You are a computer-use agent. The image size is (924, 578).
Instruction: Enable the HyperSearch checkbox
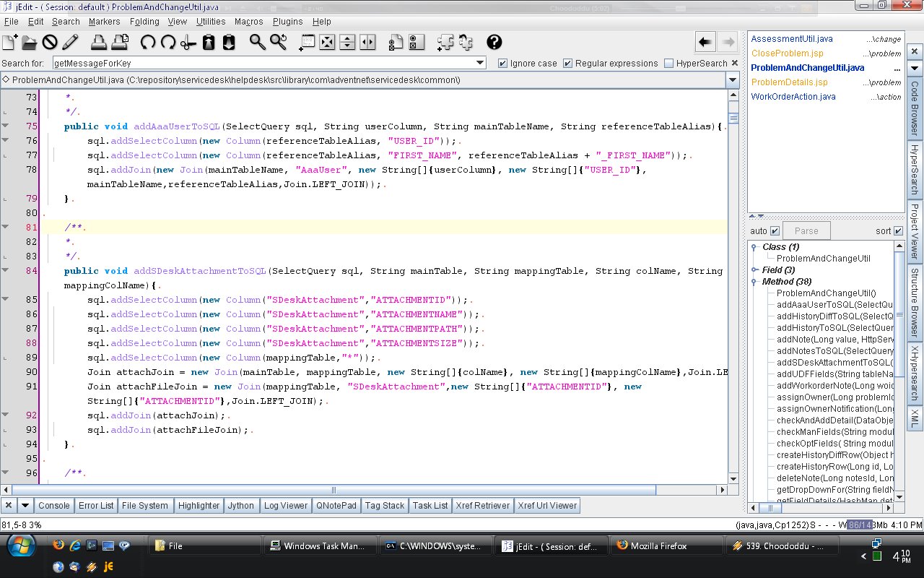click(669, 63)
